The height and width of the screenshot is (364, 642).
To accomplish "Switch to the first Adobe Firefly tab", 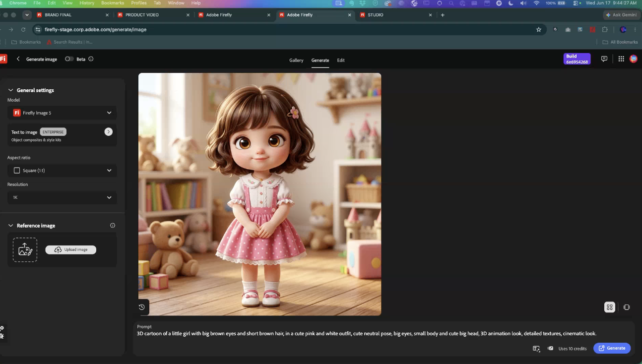I will pyautogui.click(x=234, y=15).
